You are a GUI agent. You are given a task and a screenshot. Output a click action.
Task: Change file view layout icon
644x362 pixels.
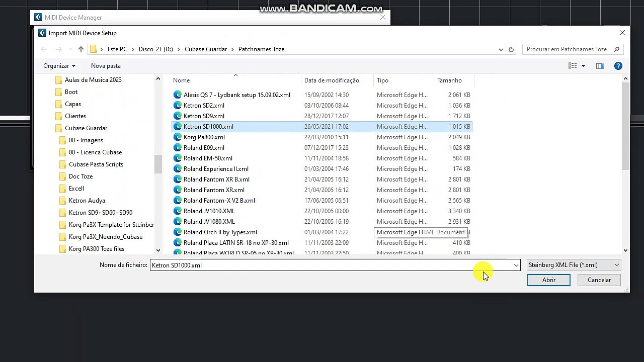pos(573,66)
